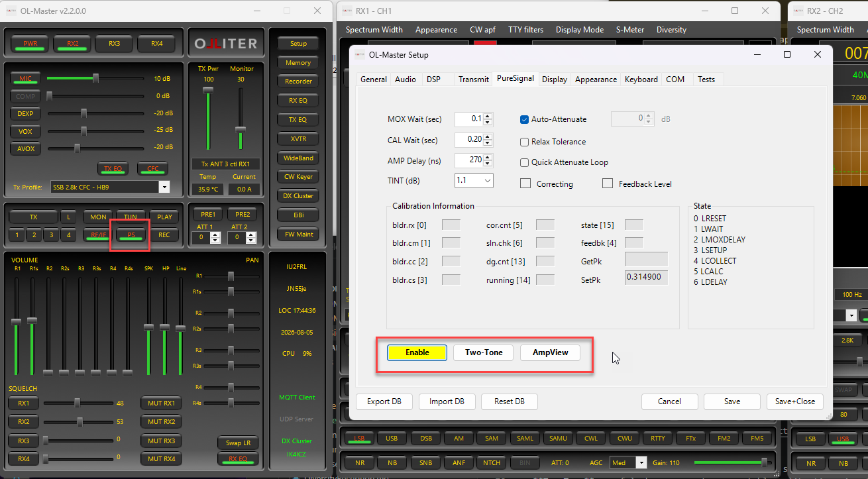Open the Setup panel in OL-Master
This screenshot has width=868, height=479.
[298, 44]
